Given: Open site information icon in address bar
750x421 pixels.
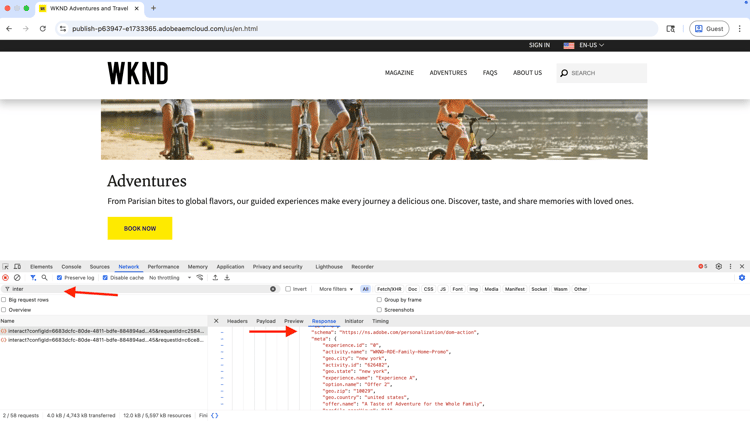Looking at the screenshot, I should coord(63,29).
